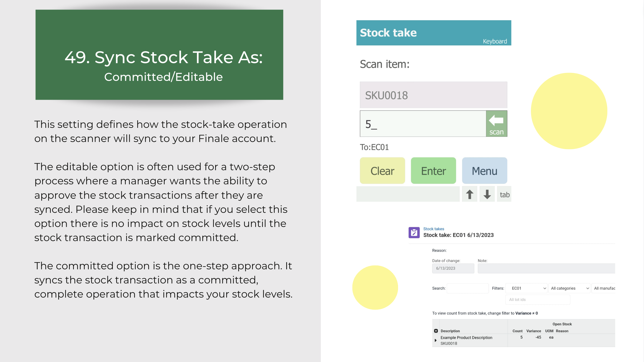
Task: Click the Search text field
Action: (468, 288)
